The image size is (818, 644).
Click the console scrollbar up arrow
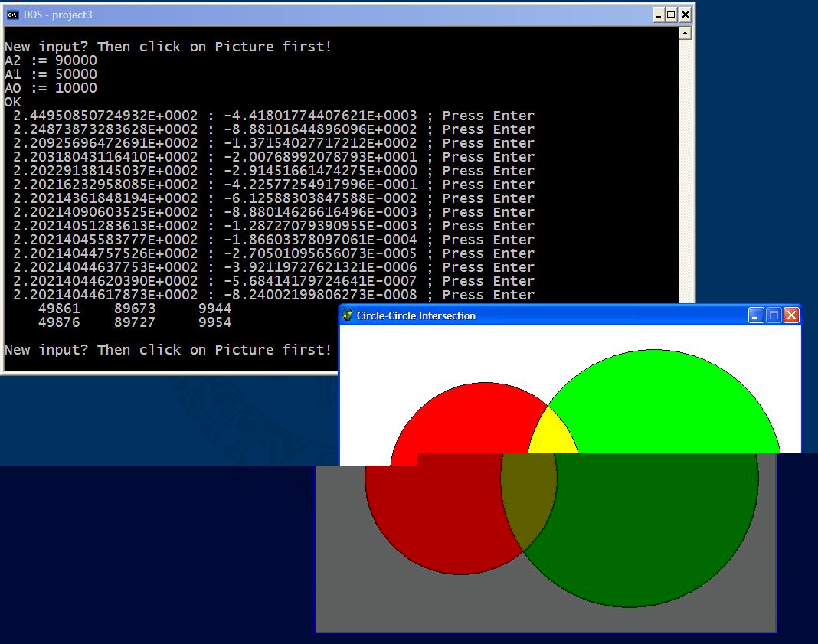pyautogui.click(x=685, y=33)
